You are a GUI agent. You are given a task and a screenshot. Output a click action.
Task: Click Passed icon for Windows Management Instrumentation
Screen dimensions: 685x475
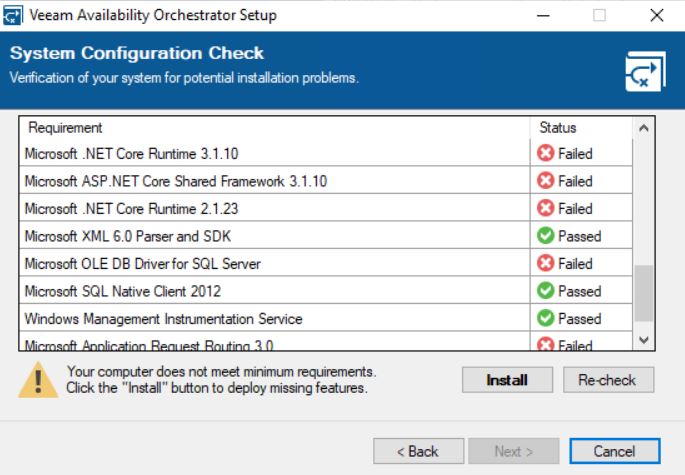(545, 318)
